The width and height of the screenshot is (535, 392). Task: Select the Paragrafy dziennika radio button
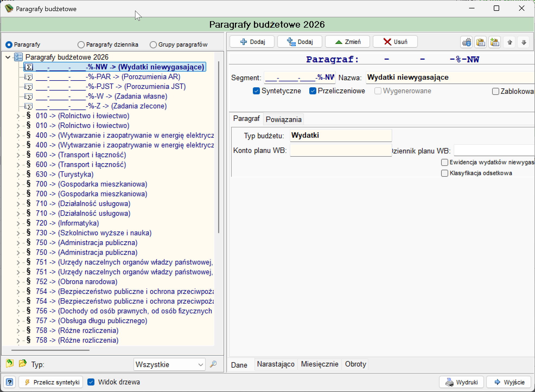tap(81, 45)
